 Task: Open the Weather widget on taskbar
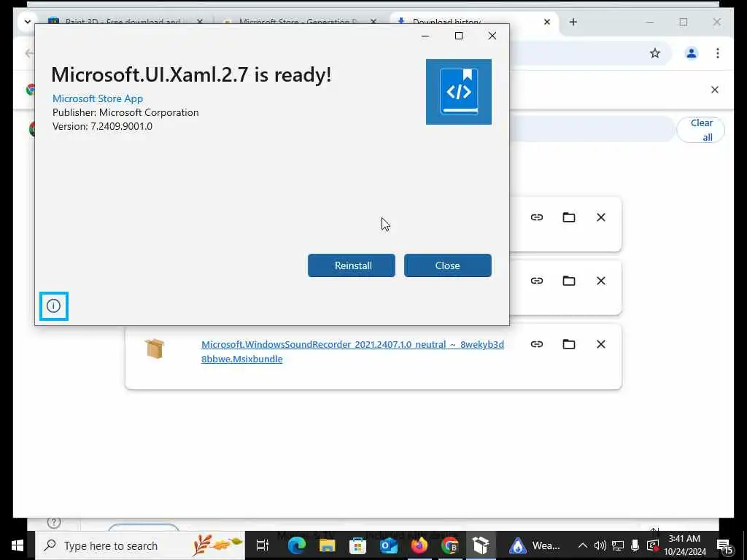tap(536, 545)
